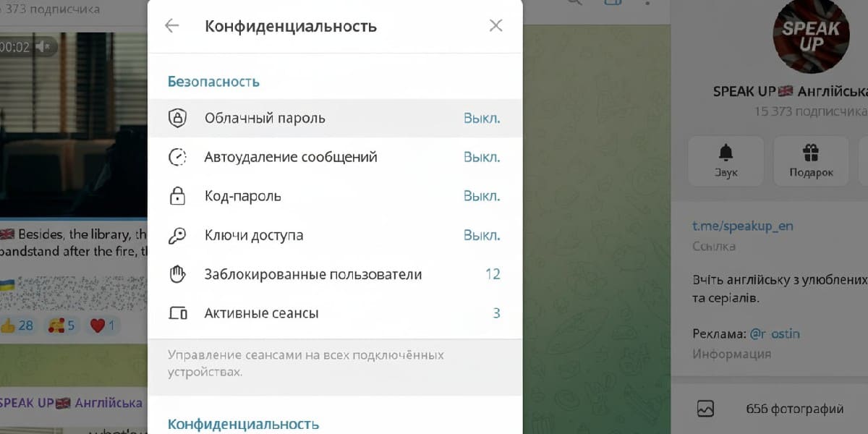Click Выкл. value of Ключи доступа
The width and height of the screenshot is (868, 434).
pos(482,235)
